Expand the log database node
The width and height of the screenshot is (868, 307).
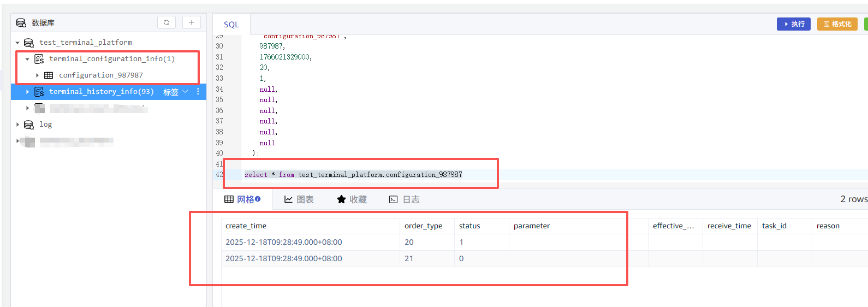tap(17, 125)
